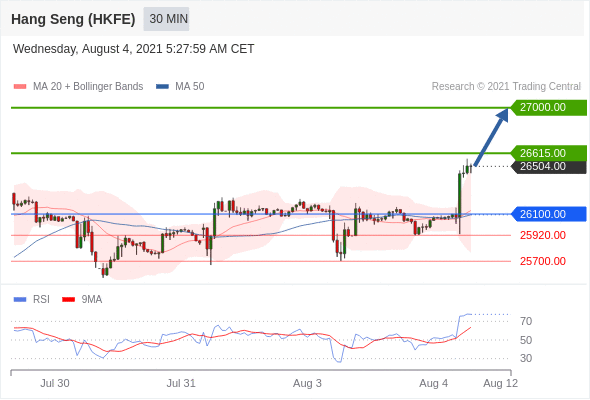The height and width of the screenshot is (400, 590).
Task: Click the blue upward forecast arrow
Action: click(x=491, y=137)
